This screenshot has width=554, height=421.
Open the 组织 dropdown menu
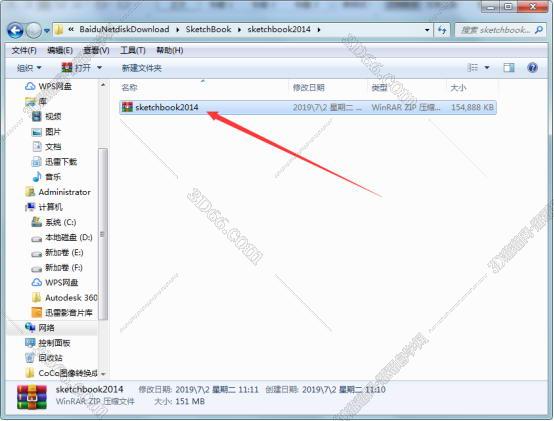(x=29, y=68)
